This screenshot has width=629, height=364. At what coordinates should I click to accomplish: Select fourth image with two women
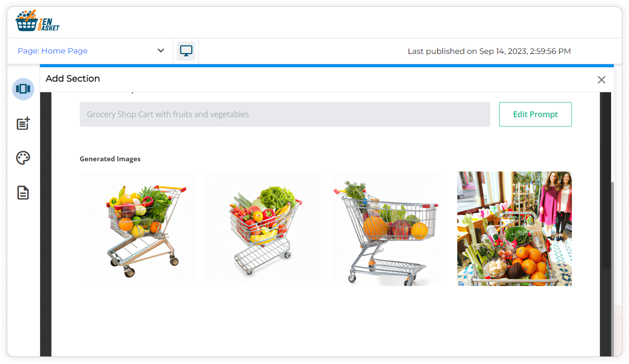click(x=515, y=229)
